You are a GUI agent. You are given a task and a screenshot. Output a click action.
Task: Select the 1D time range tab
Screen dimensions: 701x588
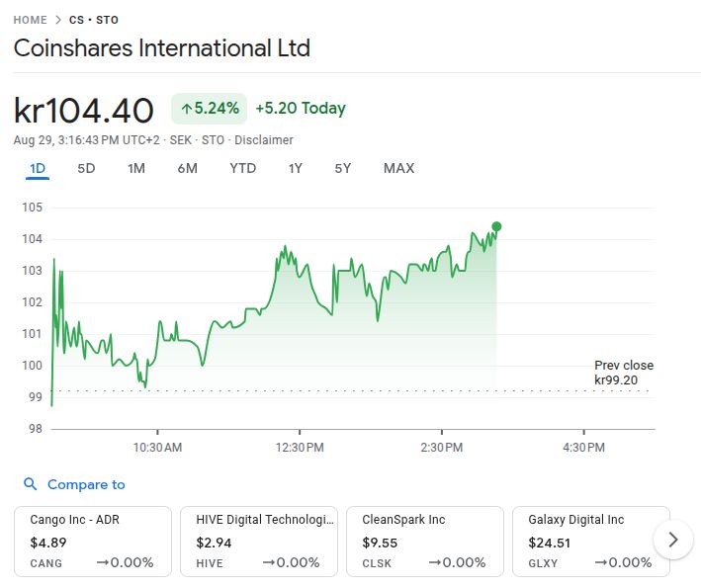pyautogui.click(x=38, y=168)
